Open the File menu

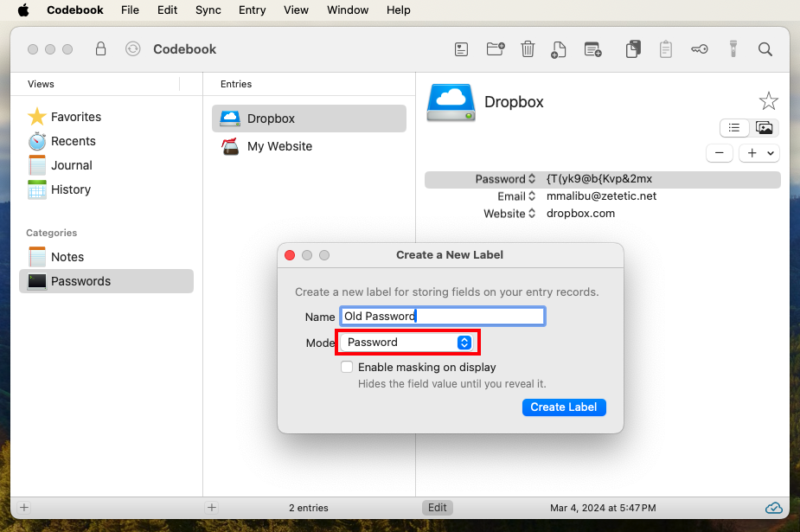click(130, 10)
